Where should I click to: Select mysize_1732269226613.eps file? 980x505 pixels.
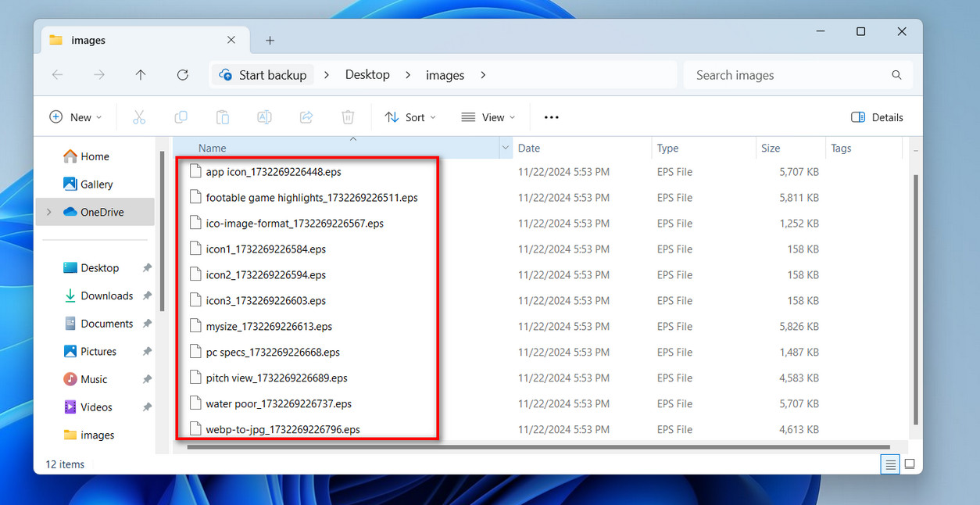(261, 327)
